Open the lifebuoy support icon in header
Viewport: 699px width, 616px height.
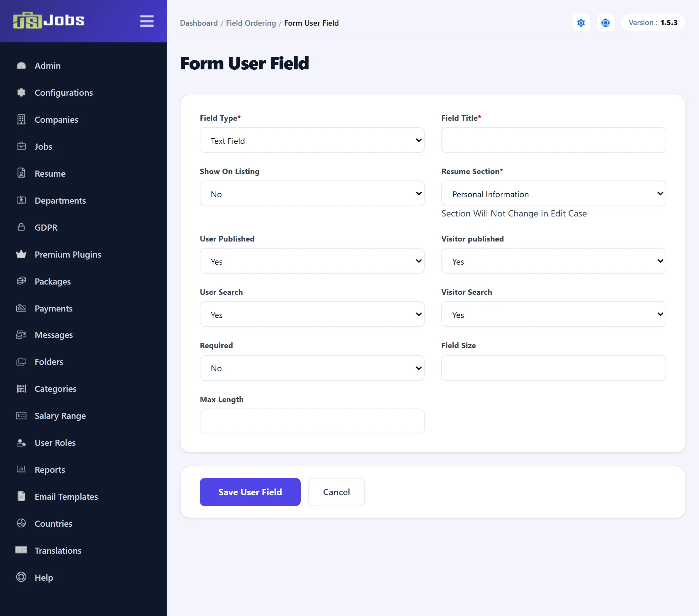tap(605, 23)
